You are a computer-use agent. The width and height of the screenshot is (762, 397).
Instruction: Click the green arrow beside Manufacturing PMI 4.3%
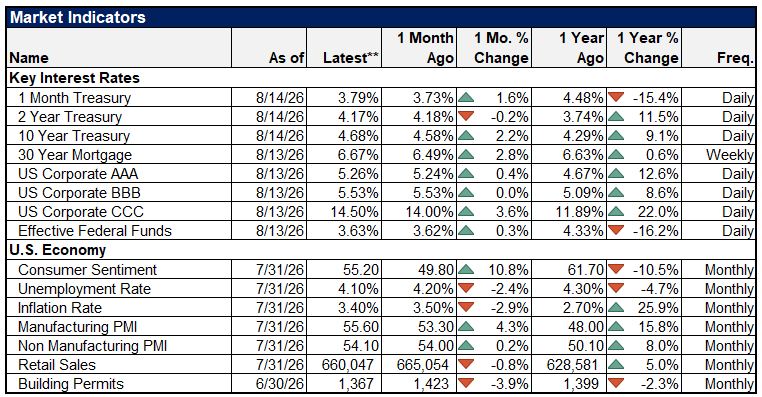coord(466,326)
